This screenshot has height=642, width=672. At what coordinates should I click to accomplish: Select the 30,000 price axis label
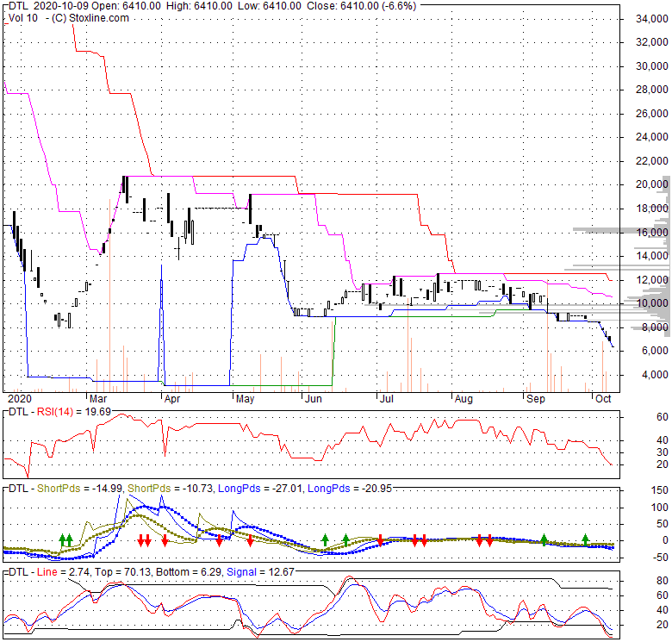pyautogui.click(x=652, y=66)
